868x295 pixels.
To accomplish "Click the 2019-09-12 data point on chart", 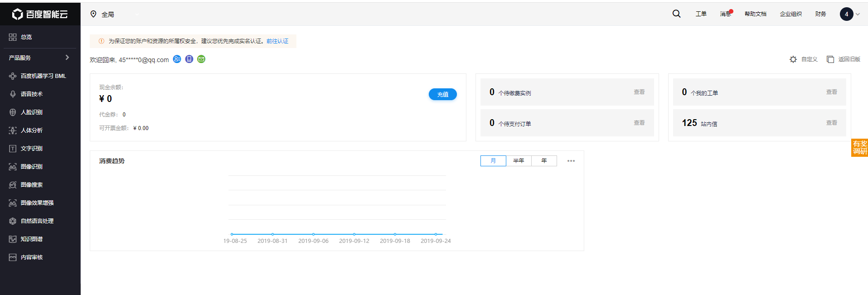I will coord(354,234).
